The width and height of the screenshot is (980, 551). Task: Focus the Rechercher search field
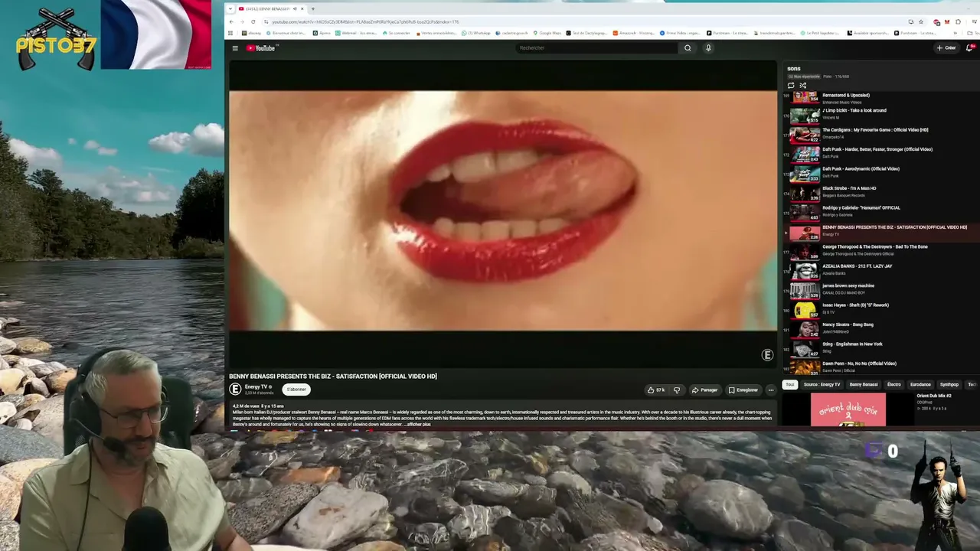point(597,48)
